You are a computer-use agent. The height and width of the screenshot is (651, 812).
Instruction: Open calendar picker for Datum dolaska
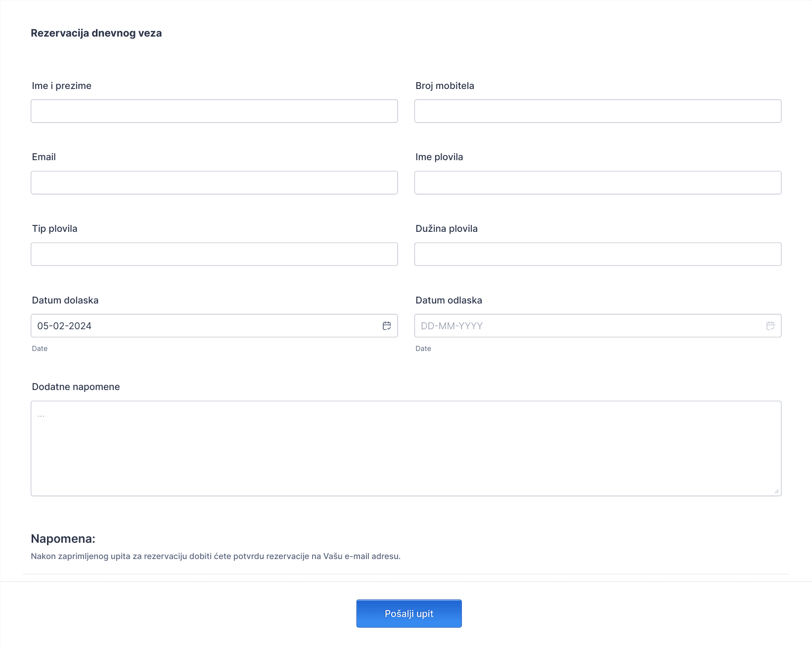pos(387,326)
